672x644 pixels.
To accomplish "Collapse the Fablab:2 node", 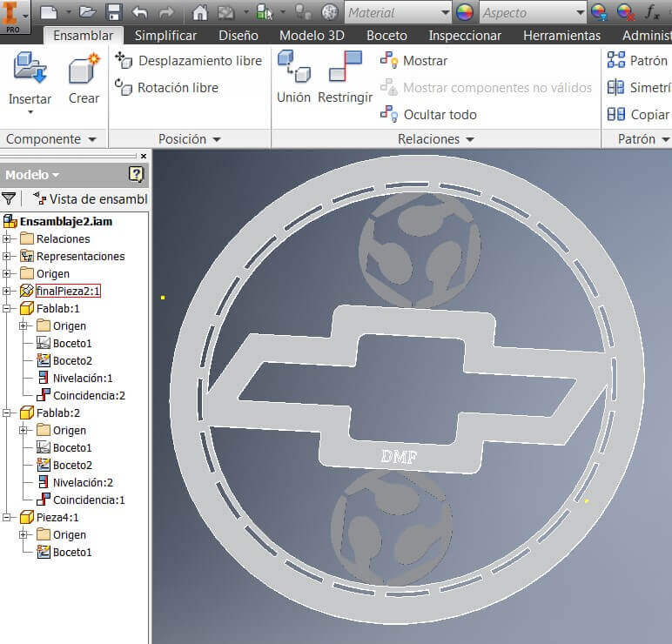I will point(6,413).
